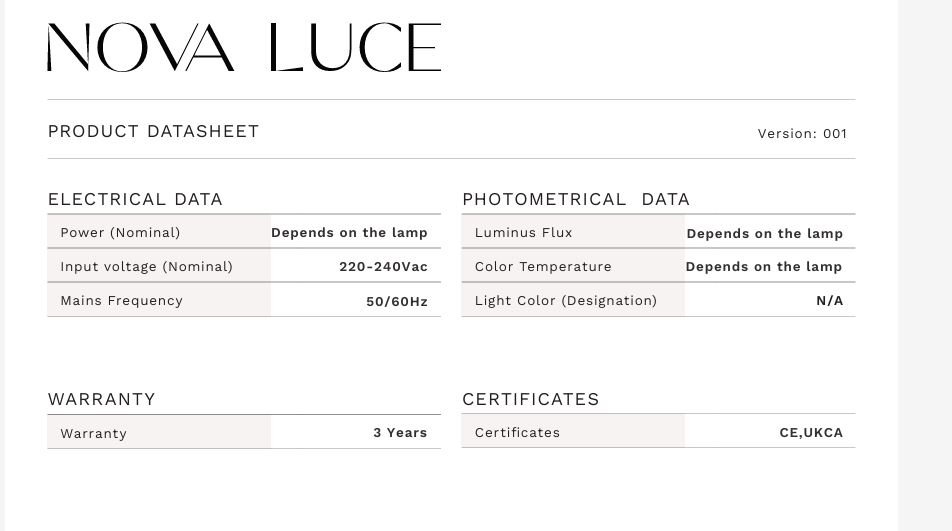Select the 220-240Vac value
Screen dimensions: 952x531
383,267
